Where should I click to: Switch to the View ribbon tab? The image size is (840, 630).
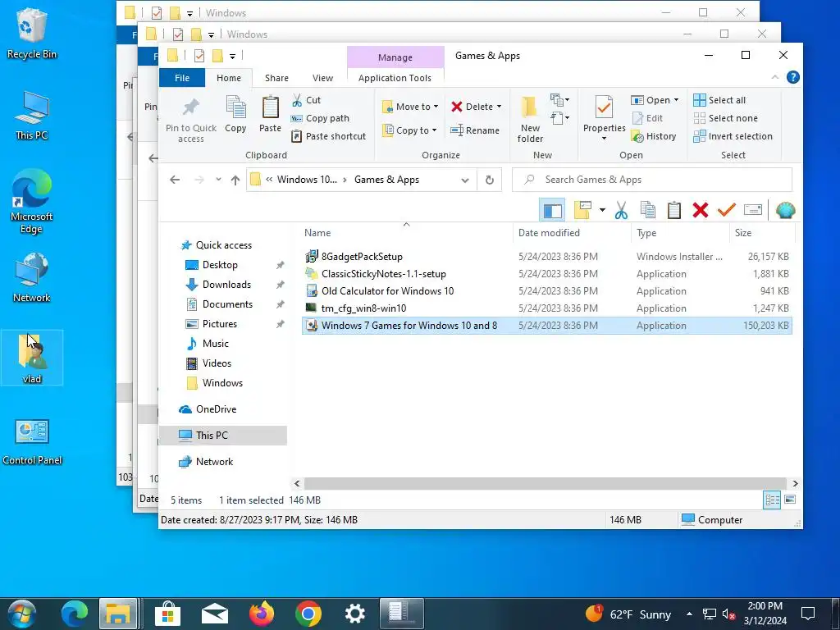click(322, 78)
